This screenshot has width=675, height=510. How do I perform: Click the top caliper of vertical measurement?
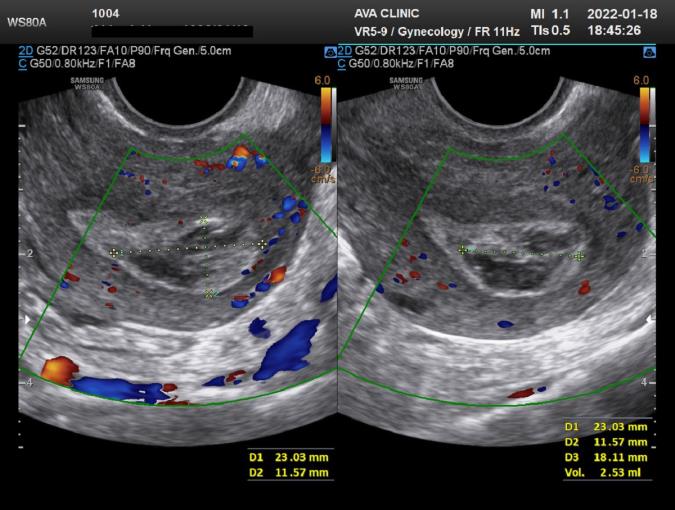[205, 219]
